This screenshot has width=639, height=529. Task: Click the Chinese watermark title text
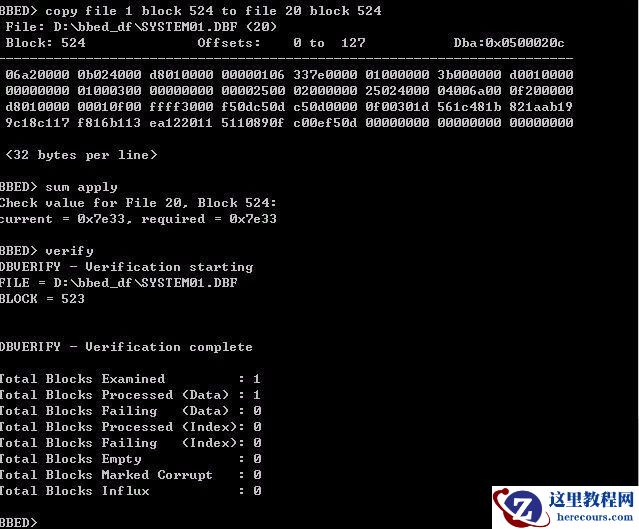coord(592,499)
